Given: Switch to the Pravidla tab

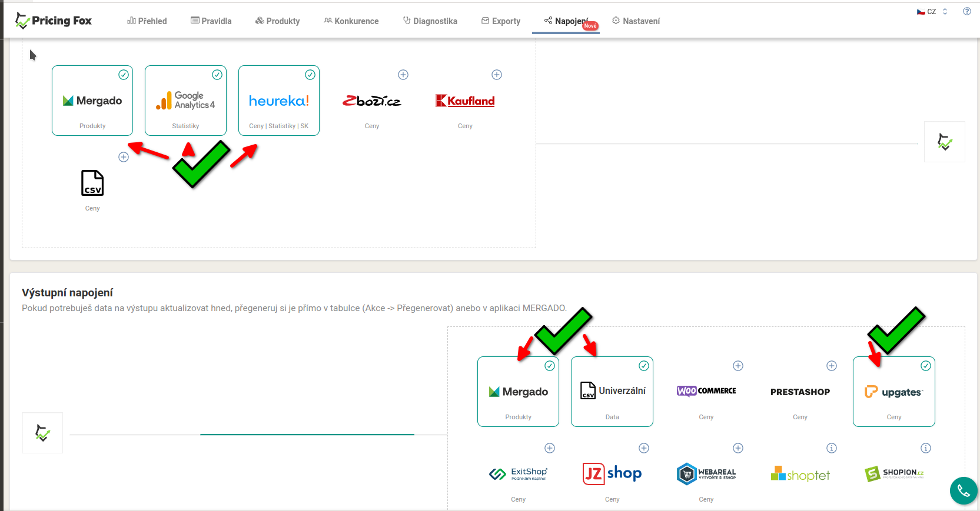Looking at the screenshot, I should (x=211, y=21).
